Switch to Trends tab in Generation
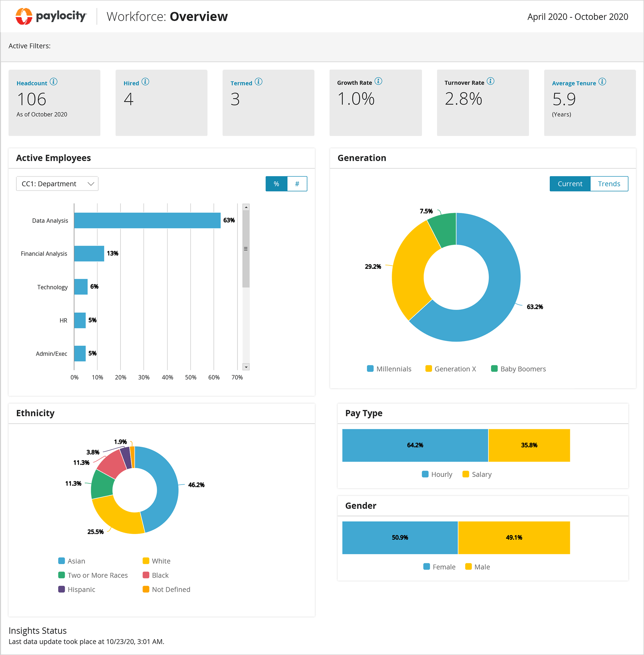The image size is (644, 655). (608, 183)
